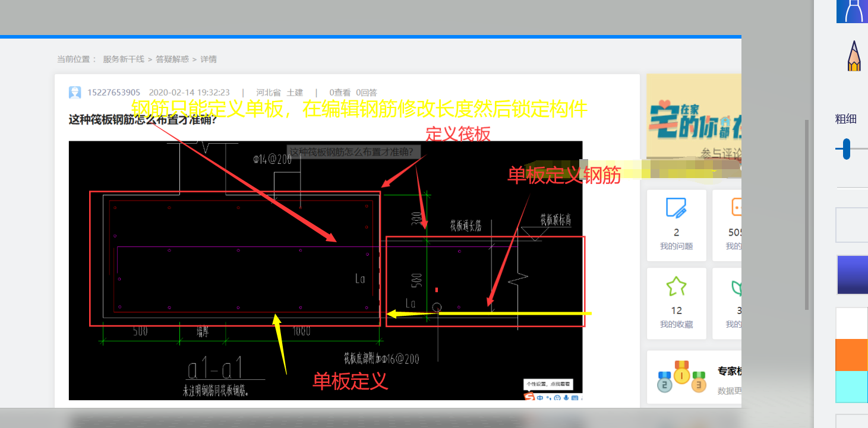Open 服务新干线 breadcrumb link
Image resolution: width=868 pixels, height=428 pixels.
click(124, 59)
